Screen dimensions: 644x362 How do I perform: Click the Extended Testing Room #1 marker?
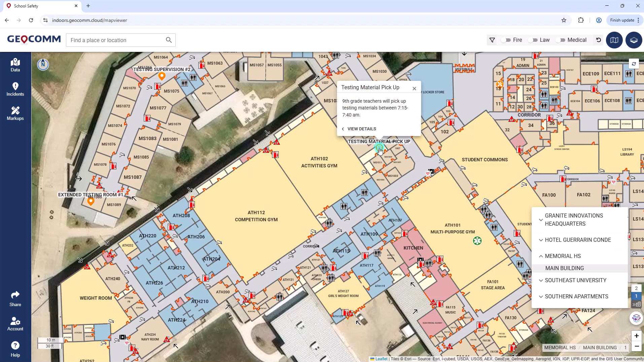91,201
